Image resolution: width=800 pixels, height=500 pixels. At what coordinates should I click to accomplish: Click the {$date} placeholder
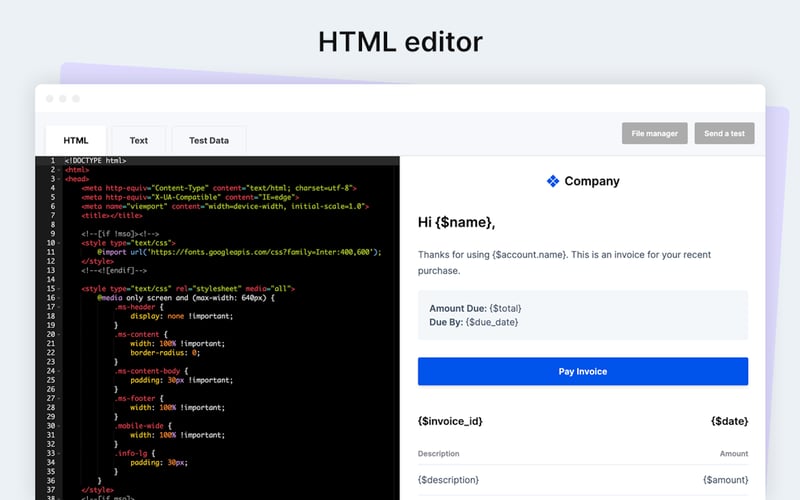tap(730, 421)
